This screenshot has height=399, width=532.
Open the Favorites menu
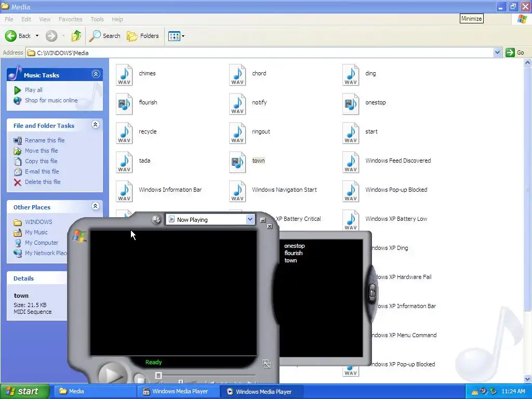(x=70, y=19)
